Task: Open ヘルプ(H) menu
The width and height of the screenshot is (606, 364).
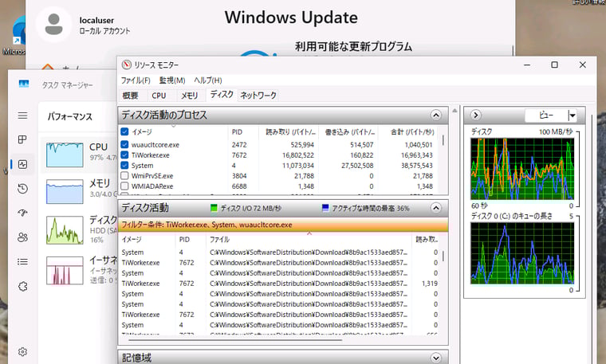Action: point(208,80)
